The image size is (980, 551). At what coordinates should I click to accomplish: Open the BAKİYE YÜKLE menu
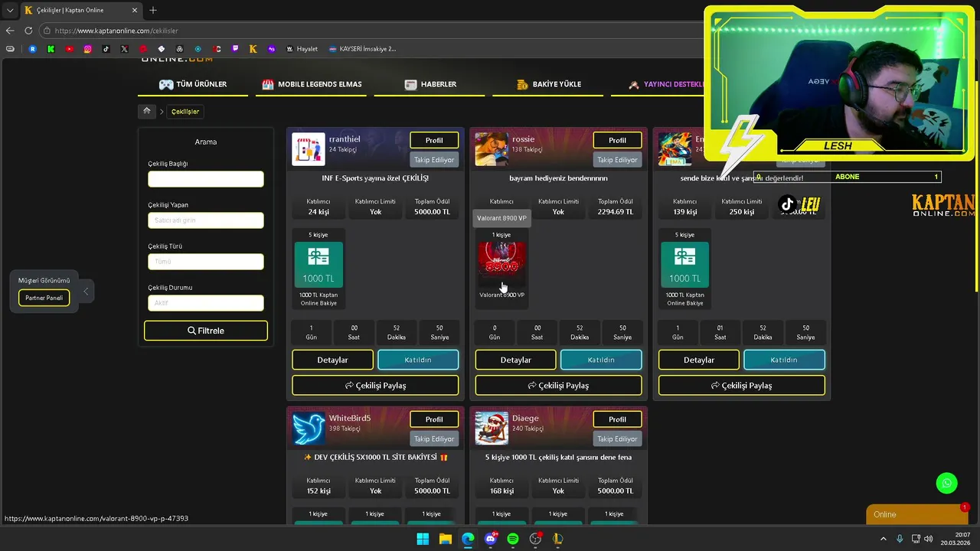(549, 84)
